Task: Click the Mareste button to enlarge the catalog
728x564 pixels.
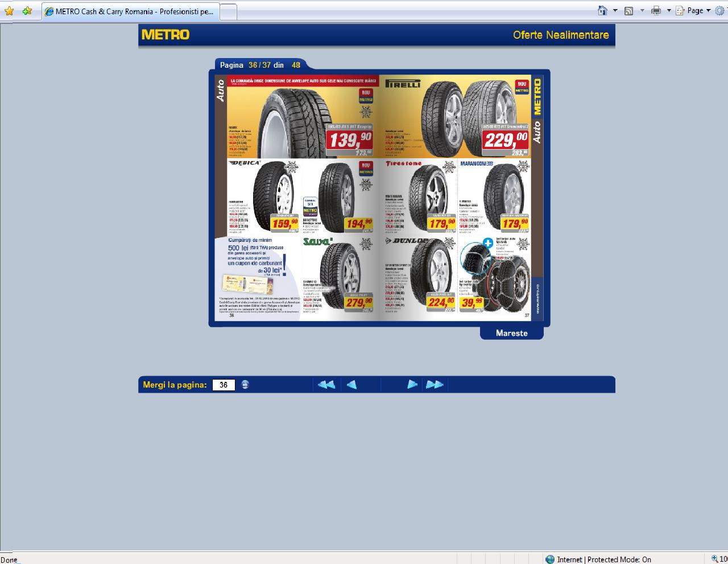Action: pos(512,333)
